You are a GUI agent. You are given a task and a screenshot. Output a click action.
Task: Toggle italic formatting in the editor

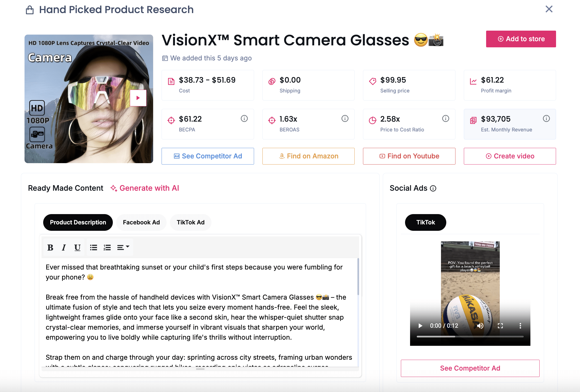pos(64,248)
